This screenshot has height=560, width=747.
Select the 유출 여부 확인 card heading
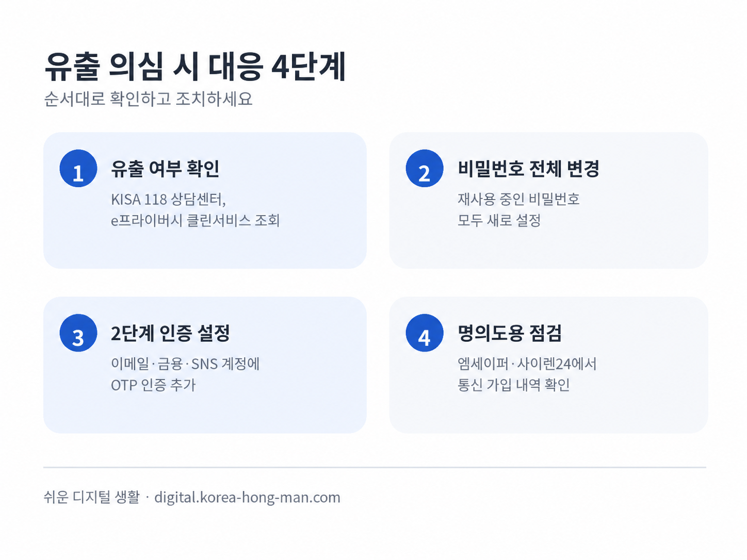click(165, 169)
